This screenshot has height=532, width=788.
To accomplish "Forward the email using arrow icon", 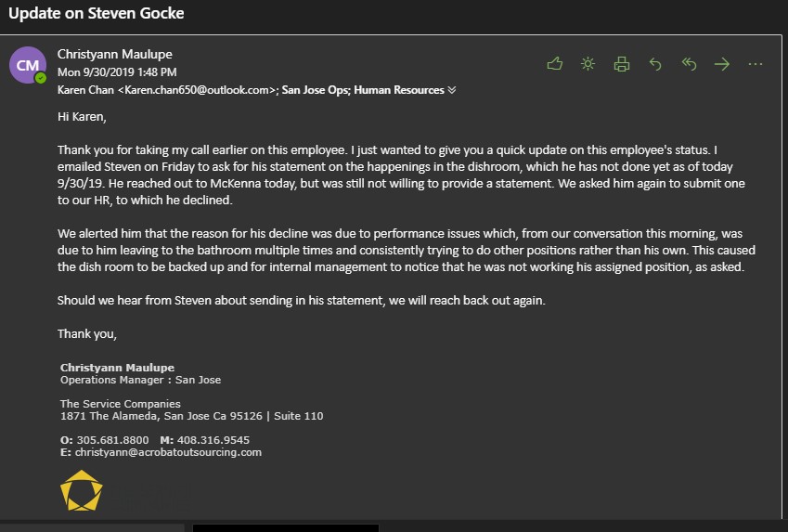I will [722, 64].
